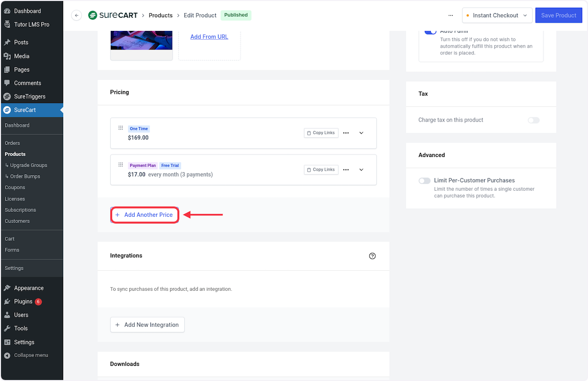Disable the Auto Fulfill toggle
Screen dimensions: 588x381
tap(431, 30)
